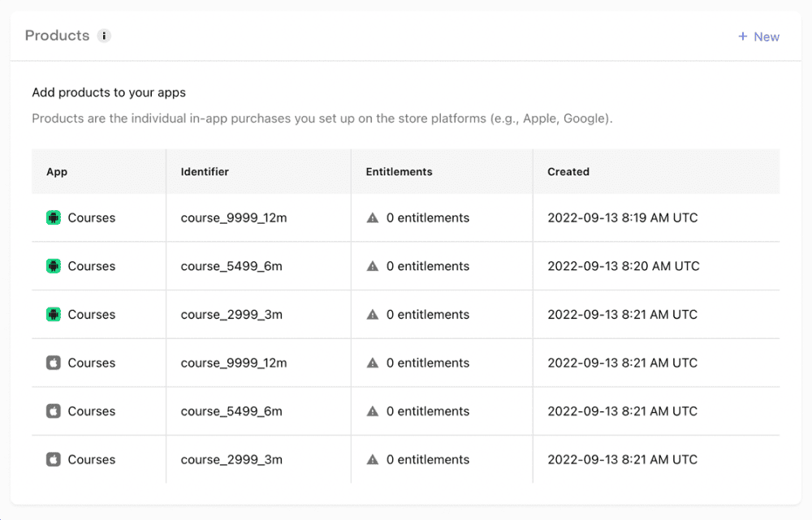Click Apple icon for course_2999_3m product

pos(54,459)
